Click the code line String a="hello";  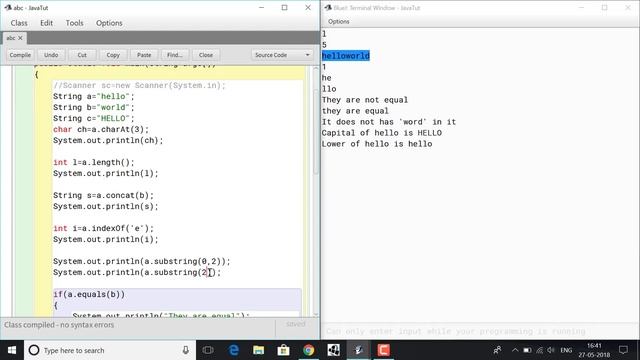tap(93, 97)
